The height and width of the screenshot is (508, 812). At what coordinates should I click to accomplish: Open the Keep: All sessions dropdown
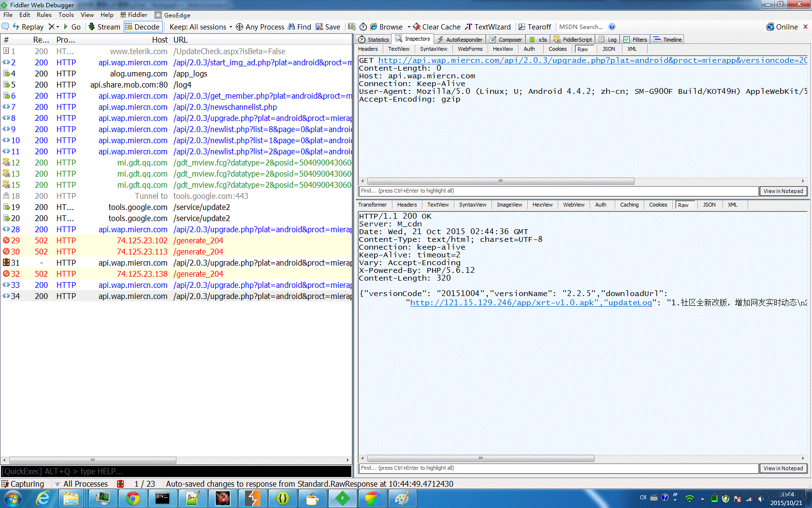(201, 27)
